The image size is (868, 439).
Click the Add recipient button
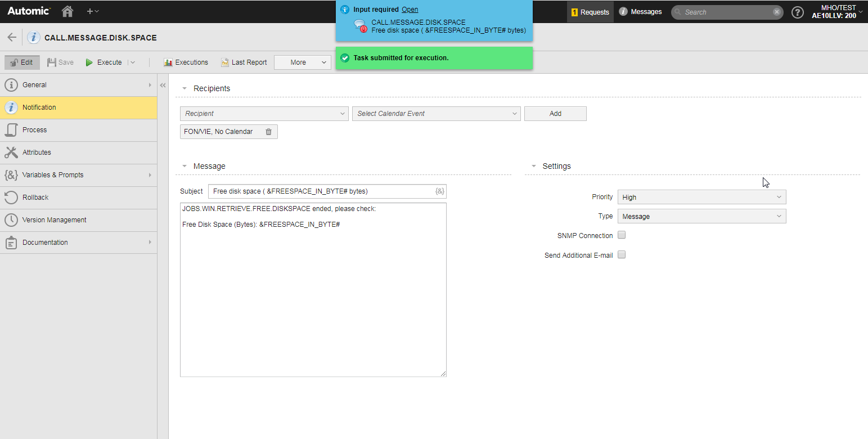click(x=555, y=114)
